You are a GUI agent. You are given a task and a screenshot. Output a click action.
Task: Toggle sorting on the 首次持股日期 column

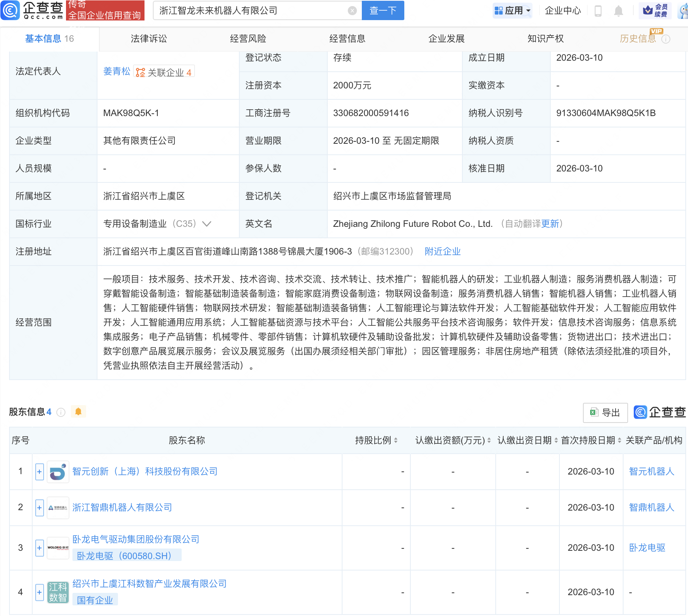tap(619, 440)
